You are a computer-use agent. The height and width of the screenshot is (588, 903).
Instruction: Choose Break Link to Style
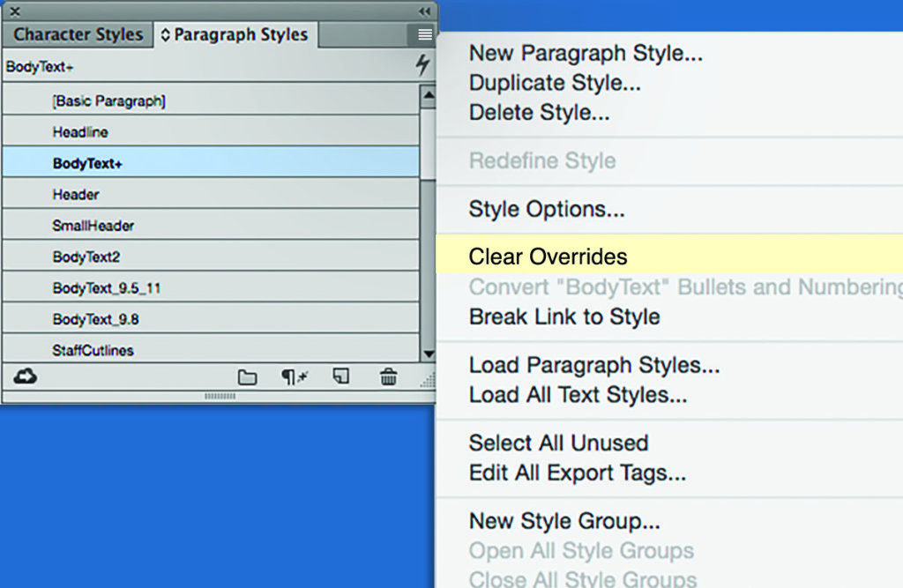click(x=564, y=316)
